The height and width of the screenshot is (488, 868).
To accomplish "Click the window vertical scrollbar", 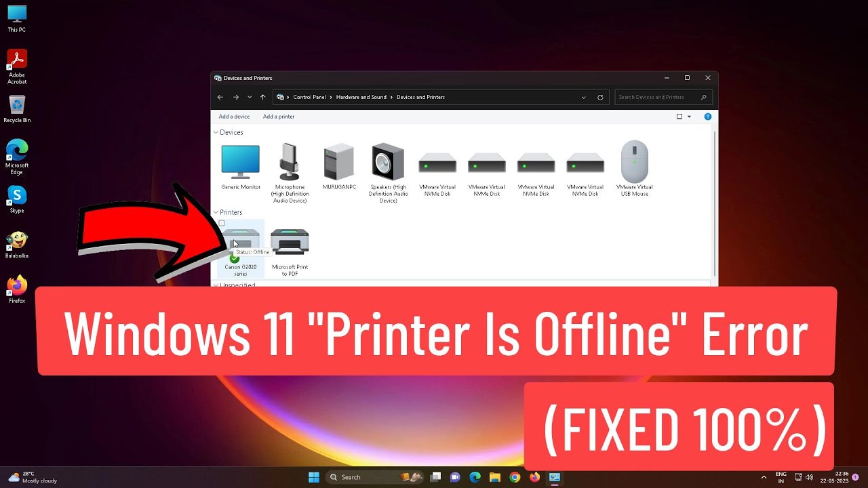I will point(715,203).
